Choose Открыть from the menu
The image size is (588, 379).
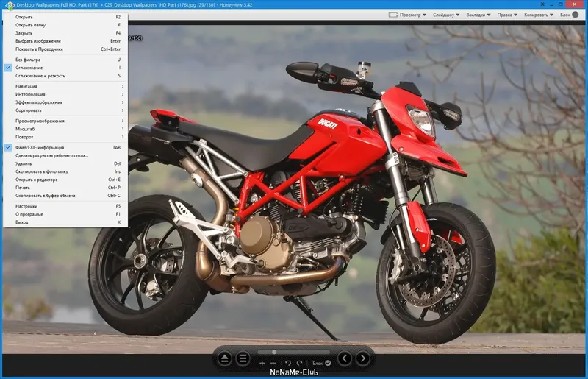tap(65, 17)
